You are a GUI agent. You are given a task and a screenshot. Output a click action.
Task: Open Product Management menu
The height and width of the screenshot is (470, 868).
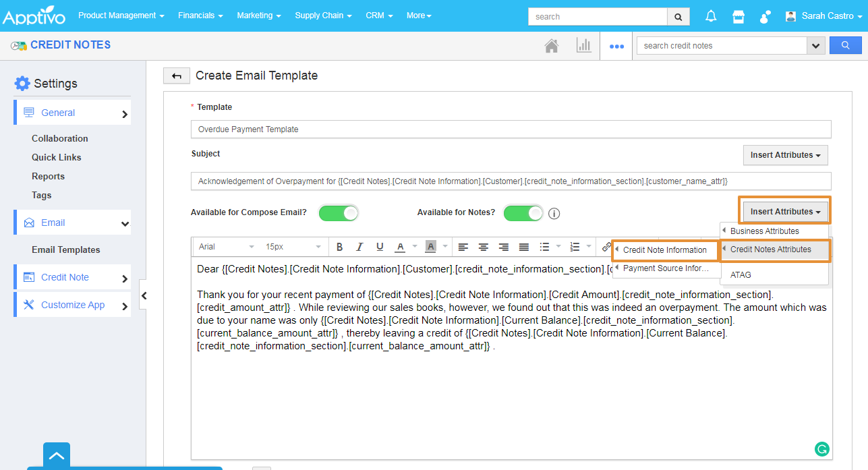coord(121,16)
